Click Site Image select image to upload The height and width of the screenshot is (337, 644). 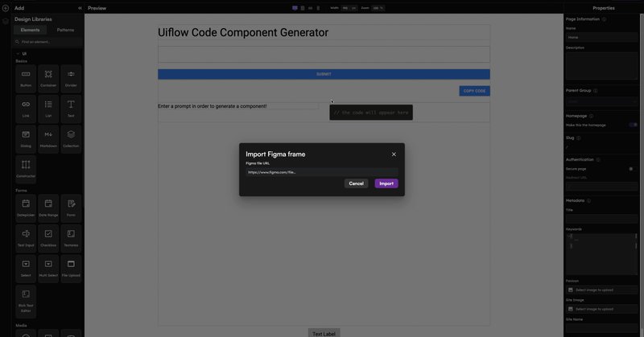coord(601,309)
